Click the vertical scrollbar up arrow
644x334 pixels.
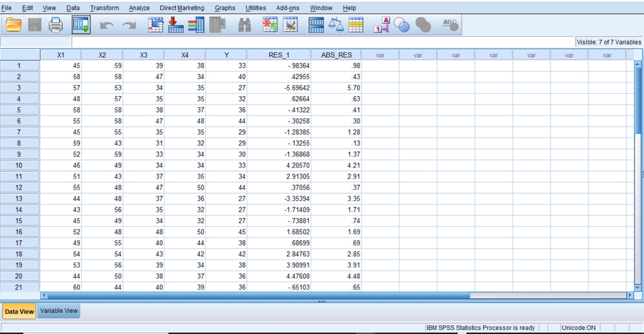pos(637,64)
